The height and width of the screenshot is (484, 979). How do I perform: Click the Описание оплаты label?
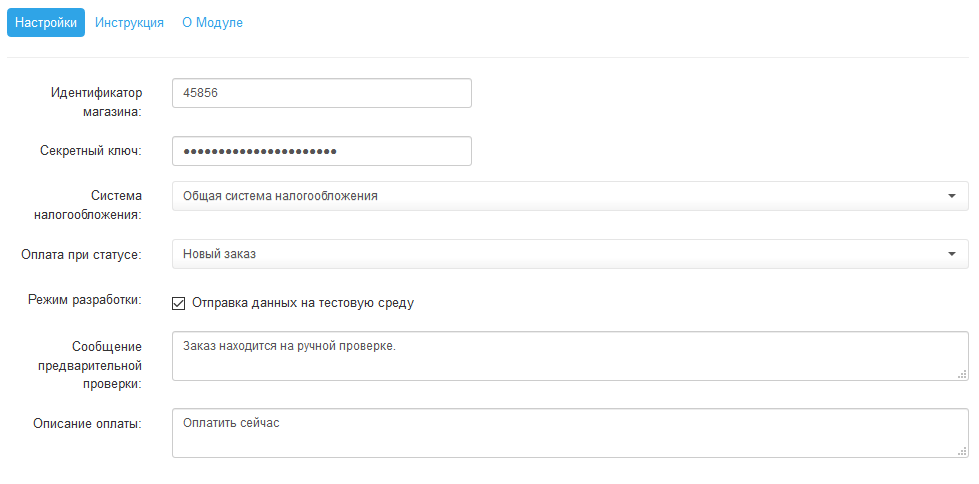(x=87, y=423)
